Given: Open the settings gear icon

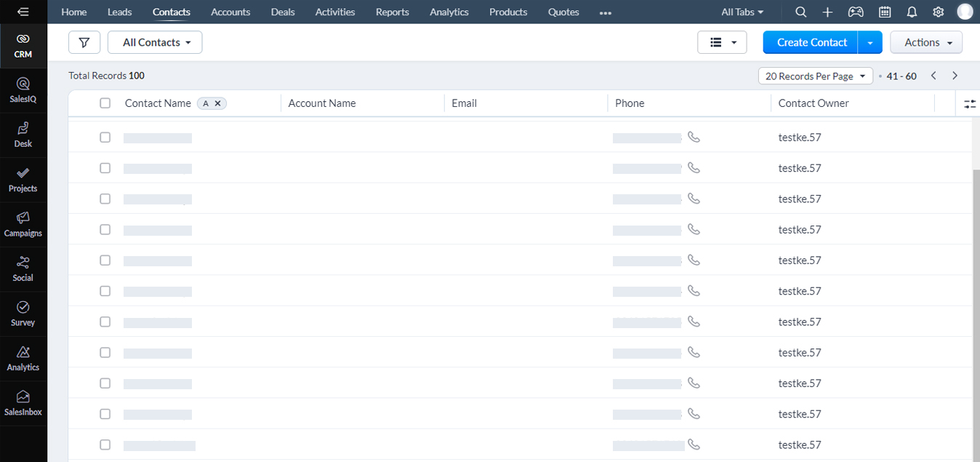Looking at the screenshot, I should tap(939, 12).
